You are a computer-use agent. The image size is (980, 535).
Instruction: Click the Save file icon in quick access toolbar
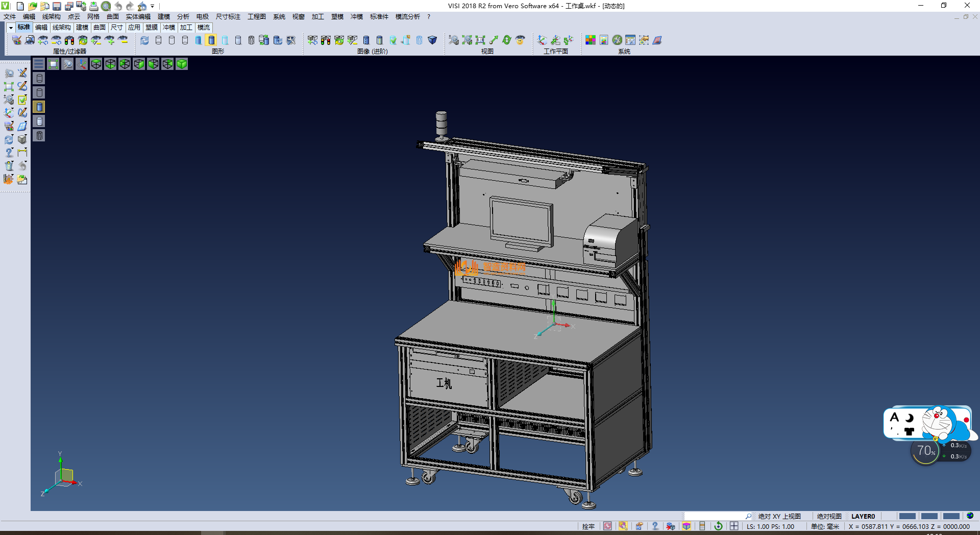[x=57, y=6]
